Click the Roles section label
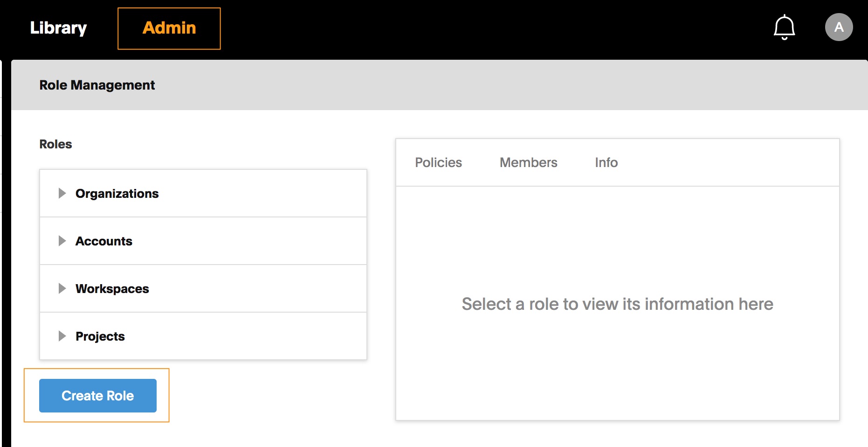Viewport: 868px width, 447px height. 55,144
